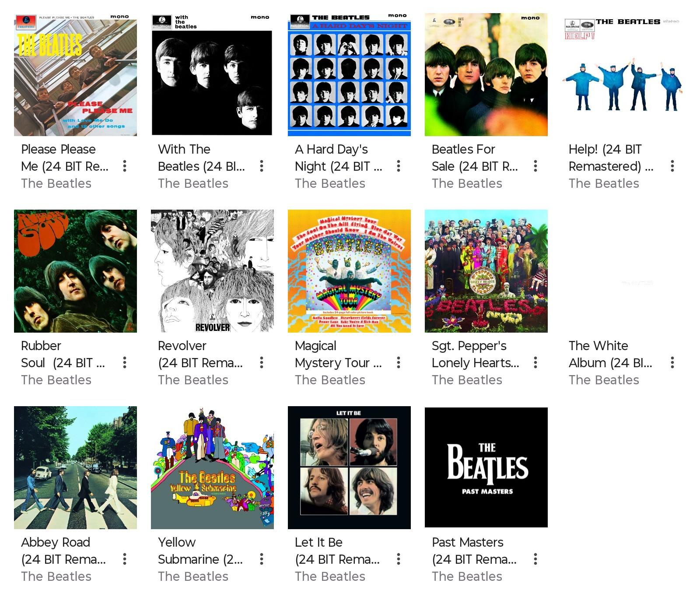This screenshot has height=597, width=700.
Task: Open three-dot menu for Beatles For Sale
Action: pyautogui.click(x=535, y=166)
